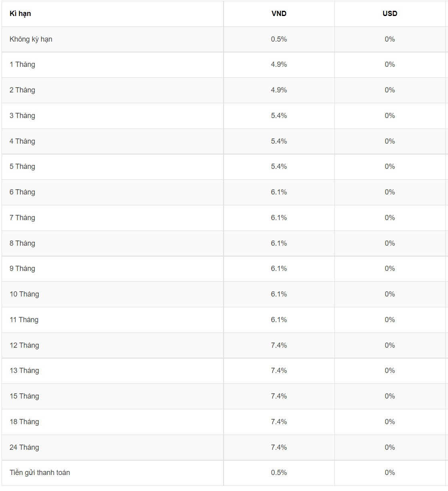Click the VND rate for '1 Tháng'

pyautogui.click(x=279, y=64)
